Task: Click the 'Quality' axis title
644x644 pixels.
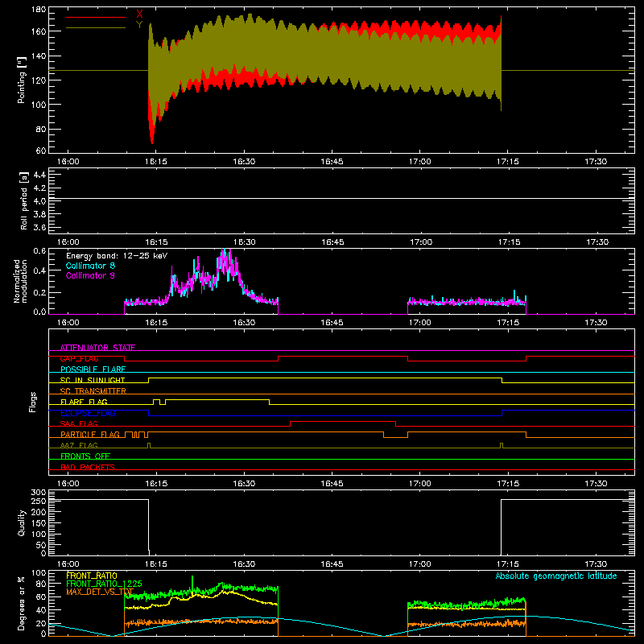Action: (22, 522)
